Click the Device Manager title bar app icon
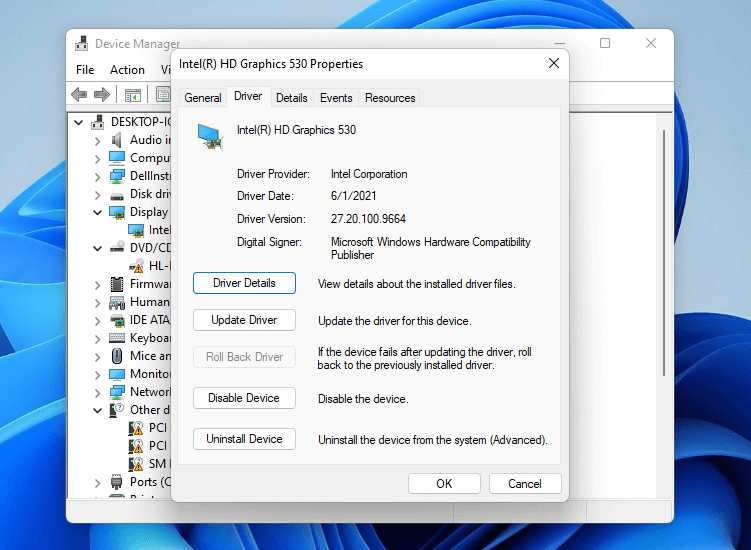Viewport: 751px width, 550px height. point(82,43)
